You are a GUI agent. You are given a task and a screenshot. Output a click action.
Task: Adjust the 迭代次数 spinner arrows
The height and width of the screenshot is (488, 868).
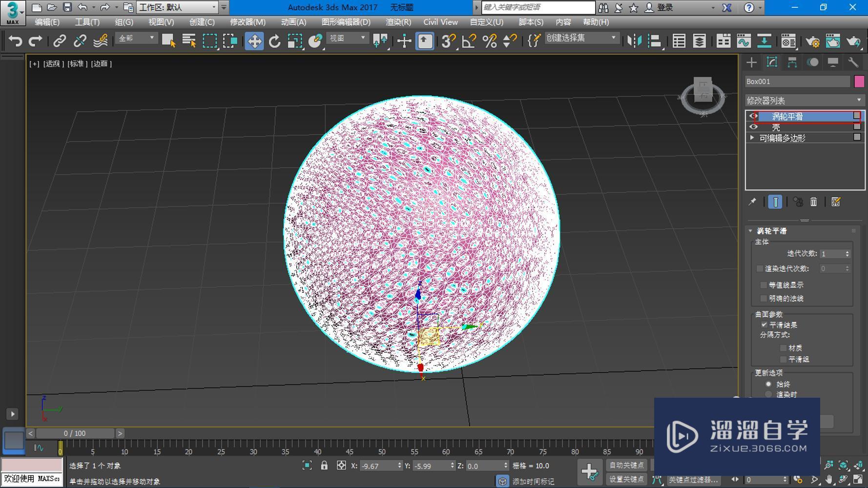tap(847, 254)
